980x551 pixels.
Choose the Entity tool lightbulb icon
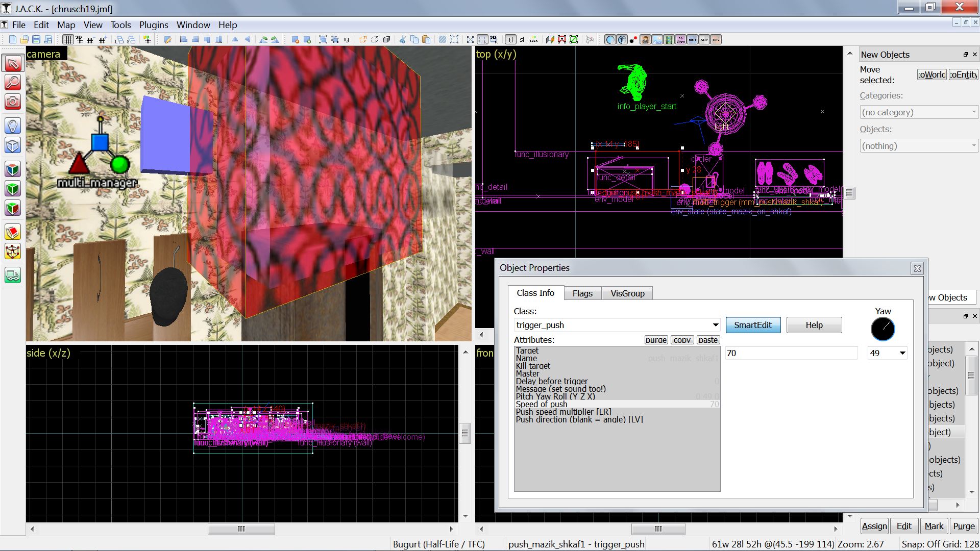(x=13, y=126)
